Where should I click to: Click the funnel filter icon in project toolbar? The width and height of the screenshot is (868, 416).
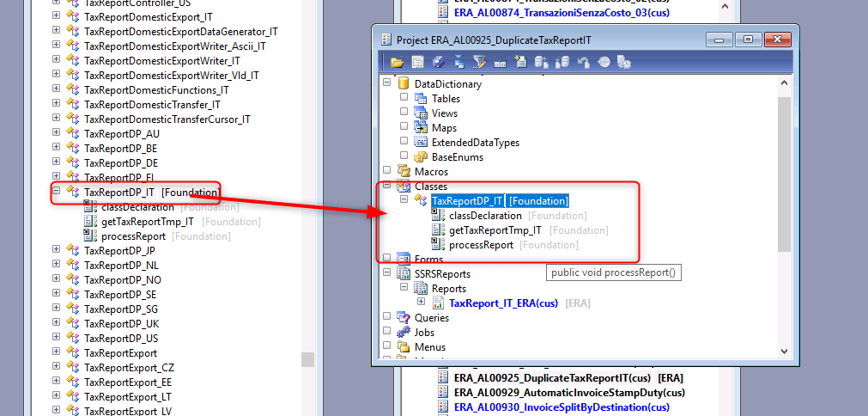click(479, 62)
